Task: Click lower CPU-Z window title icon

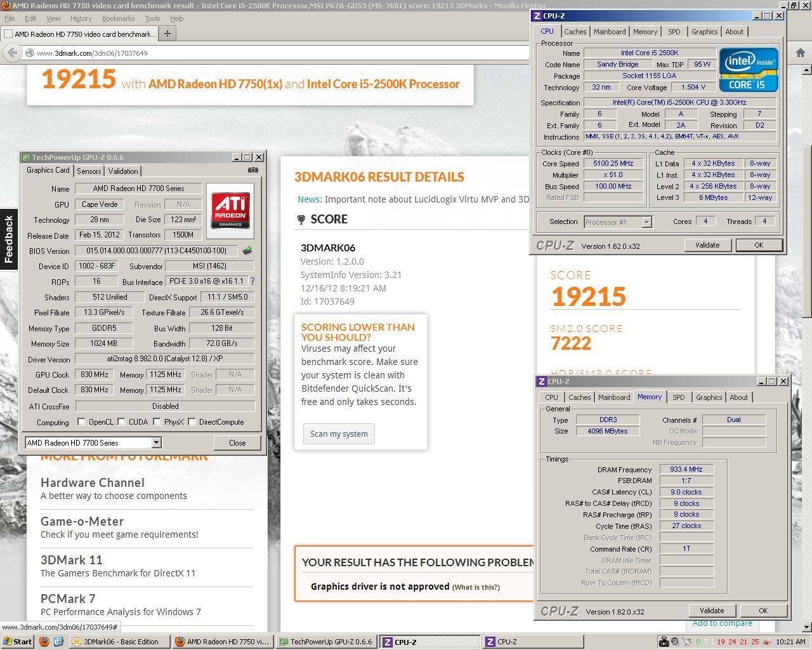Action: [542, 381]
